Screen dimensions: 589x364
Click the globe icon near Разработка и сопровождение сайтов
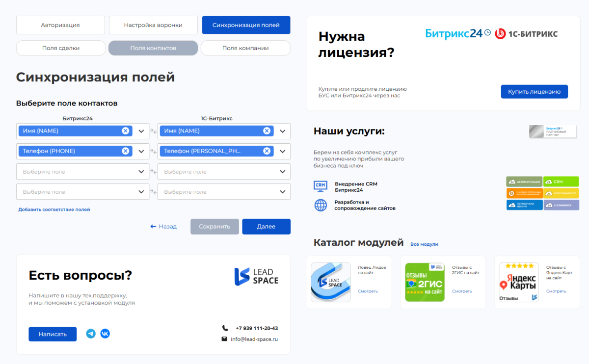[x=321, y=205]
